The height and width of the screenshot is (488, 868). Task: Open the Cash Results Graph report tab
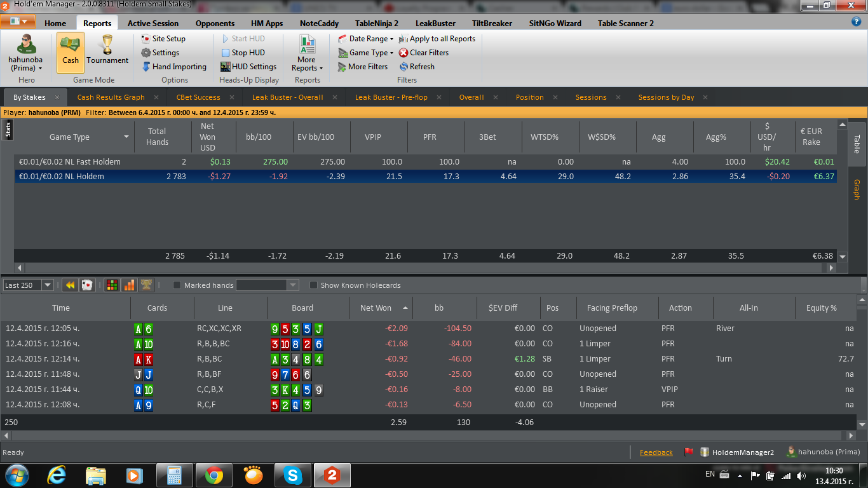(x=111, y=97)
